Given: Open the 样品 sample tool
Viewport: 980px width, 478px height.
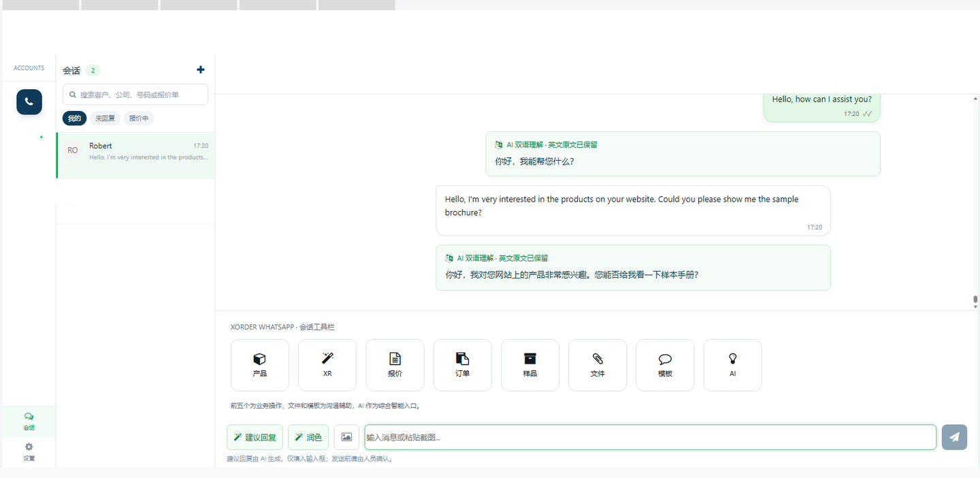Looking at the screenshot, I should pyautogui.click(x=530, y=365).
